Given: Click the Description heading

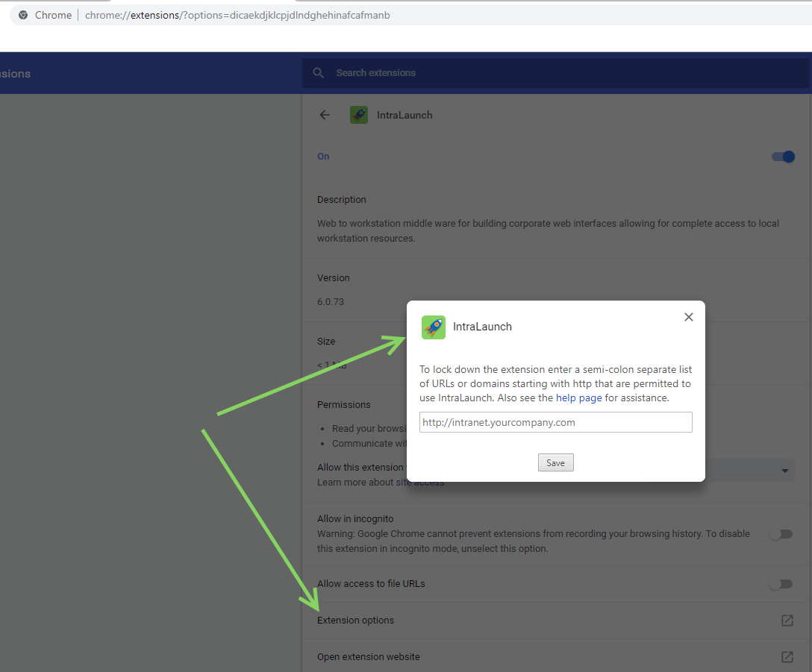Looking at the screenshot, I should tap(342, 200).
